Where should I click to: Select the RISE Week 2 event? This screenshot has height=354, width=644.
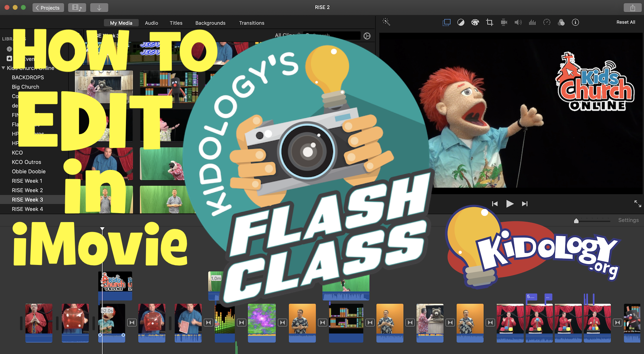click(27, 190)
